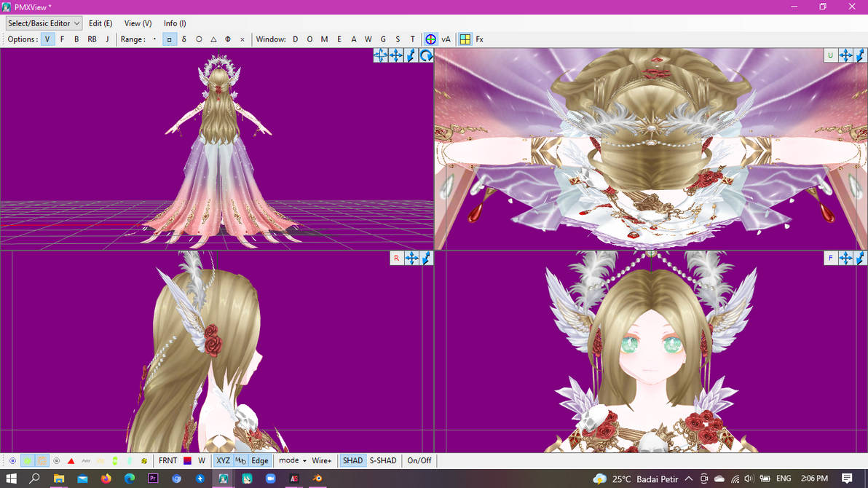The height and width of the screenshot is (488, 868).
Task: Click the × range clear button
Action: click(242, 39)
